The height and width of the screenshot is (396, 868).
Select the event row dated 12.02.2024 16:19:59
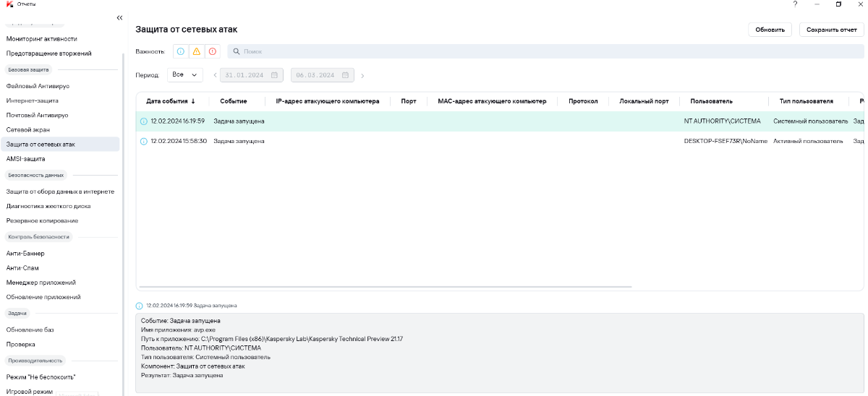(x=500, y=121)
